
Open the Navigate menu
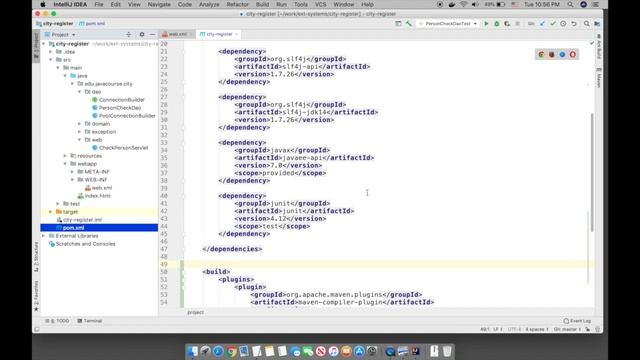click(159, 4)
